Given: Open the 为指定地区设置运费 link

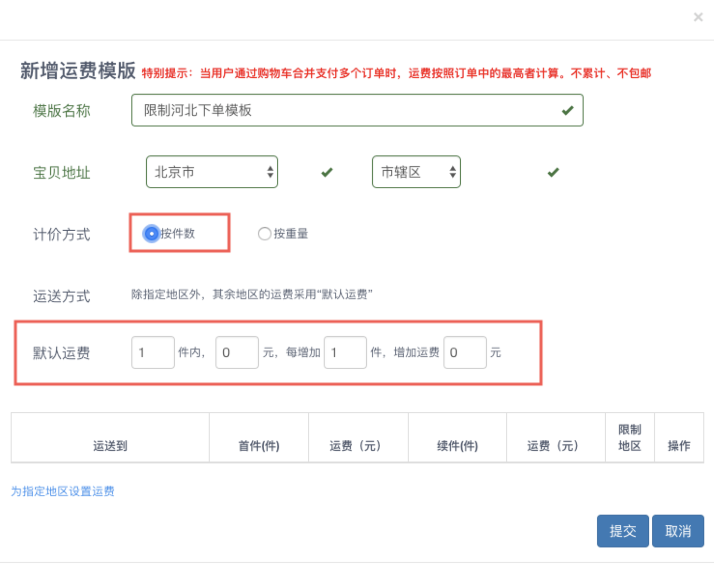Looking at the screenshot, I should click(x=63, y=491).
